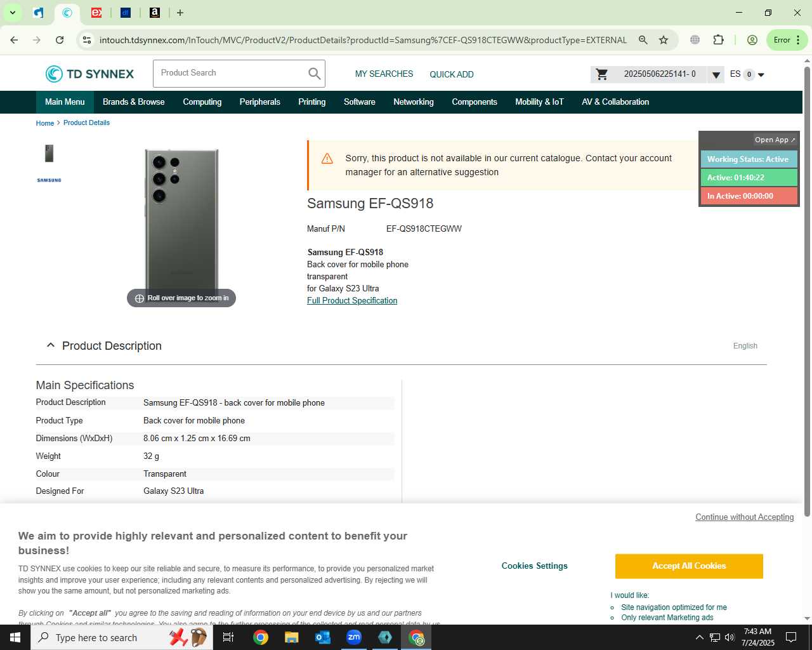Open QUICK ADD link
The image size is (812, 650).
pos(452,74)
